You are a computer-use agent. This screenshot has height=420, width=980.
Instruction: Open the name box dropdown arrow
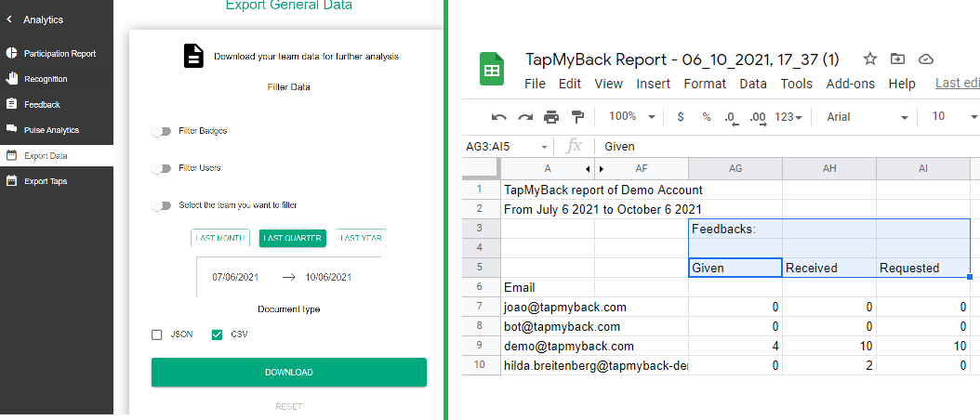click(544, 148)
